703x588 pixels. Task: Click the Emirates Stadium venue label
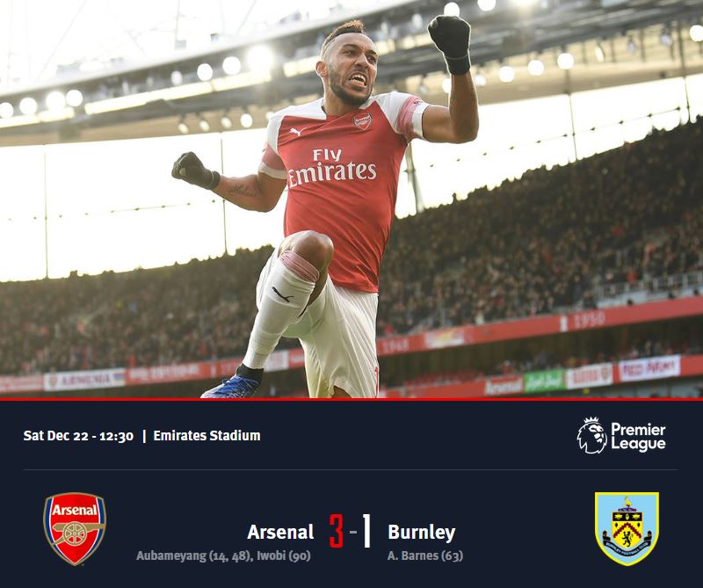coord(207,435)
